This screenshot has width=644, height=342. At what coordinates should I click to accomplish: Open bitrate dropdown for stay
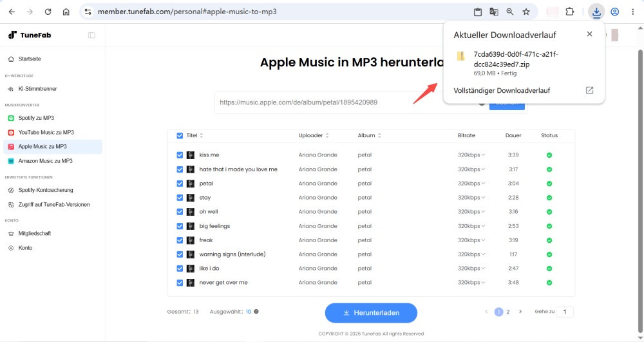[x=471, y=198]
